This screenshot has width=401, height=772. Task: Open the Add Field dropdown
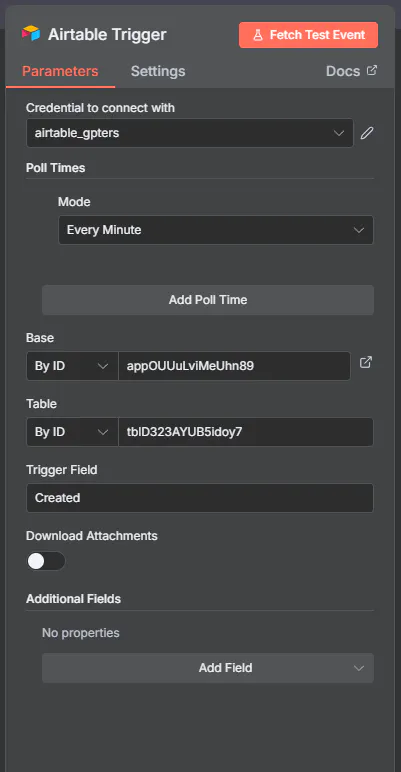click(208, 668)
